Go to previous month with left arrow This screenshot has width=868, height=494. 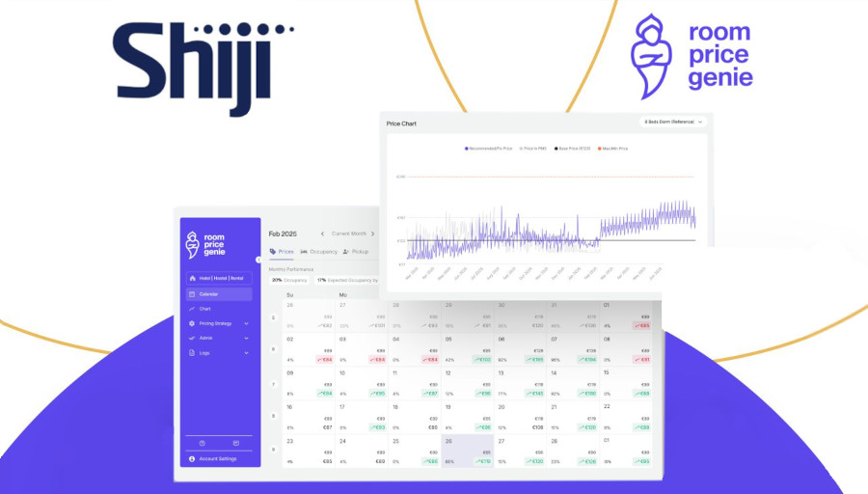pos(322,233)
